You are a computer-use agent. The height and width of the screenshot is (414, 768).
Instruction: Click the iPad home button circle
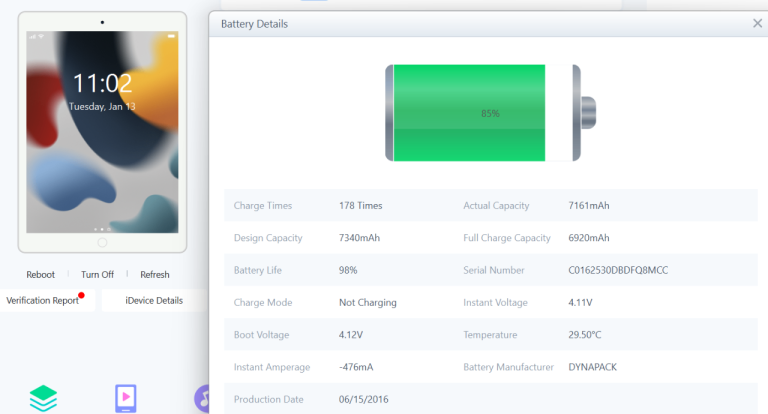click(102, 242)
